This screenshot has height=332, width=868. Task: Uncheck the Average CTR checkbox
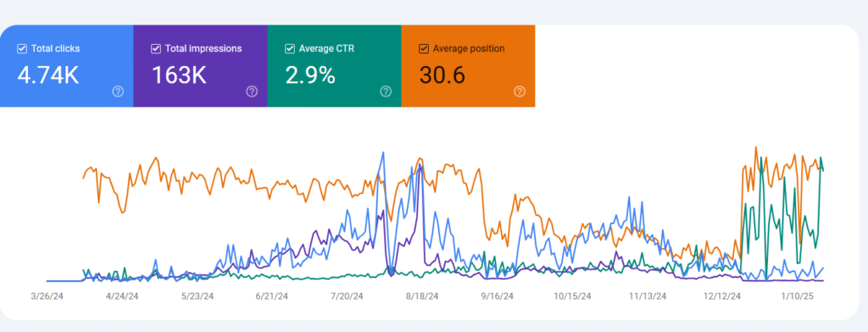pyautogui.click(x=290, y=48)
